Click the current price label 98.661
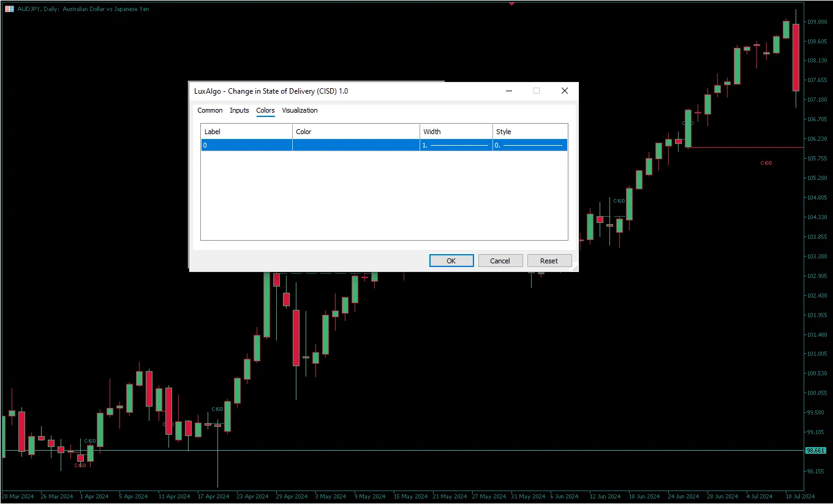This screenshot has width=833, height=504. [x=816, y=450]
